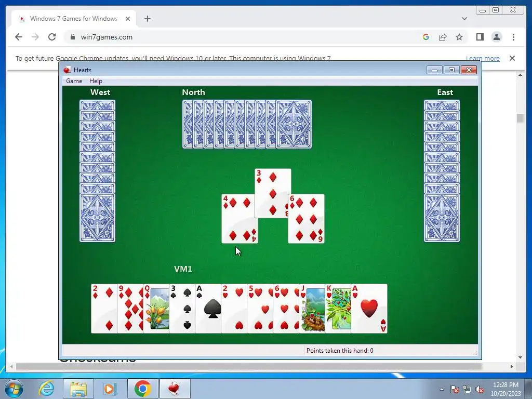Toggle Chrome side panel

(480, 37)
